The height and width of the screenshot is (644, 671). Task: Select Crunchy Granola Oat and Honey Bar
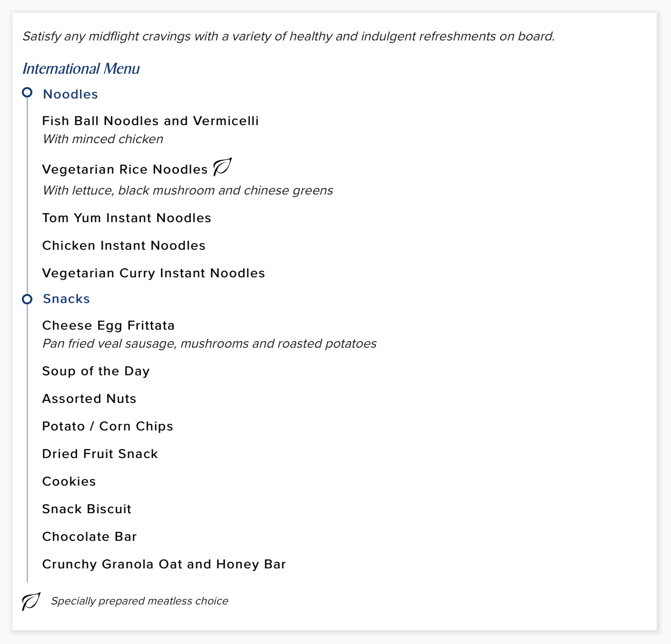164,564
